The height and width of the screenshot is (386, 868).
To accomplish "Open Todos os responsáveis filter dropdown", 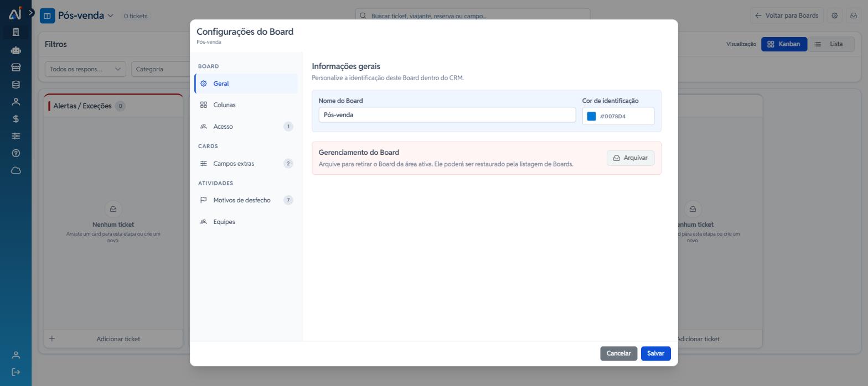I will pyautogui.click(x=85, y=69).
